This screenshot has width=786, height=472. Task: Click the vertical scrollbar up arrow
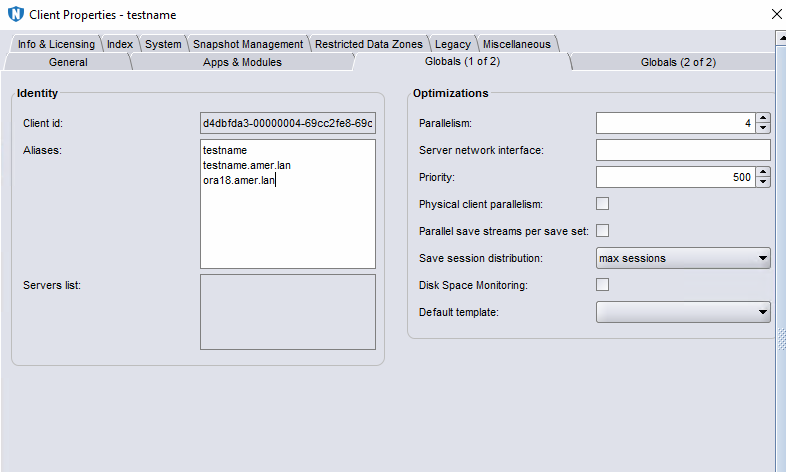(x=781, y=38)
